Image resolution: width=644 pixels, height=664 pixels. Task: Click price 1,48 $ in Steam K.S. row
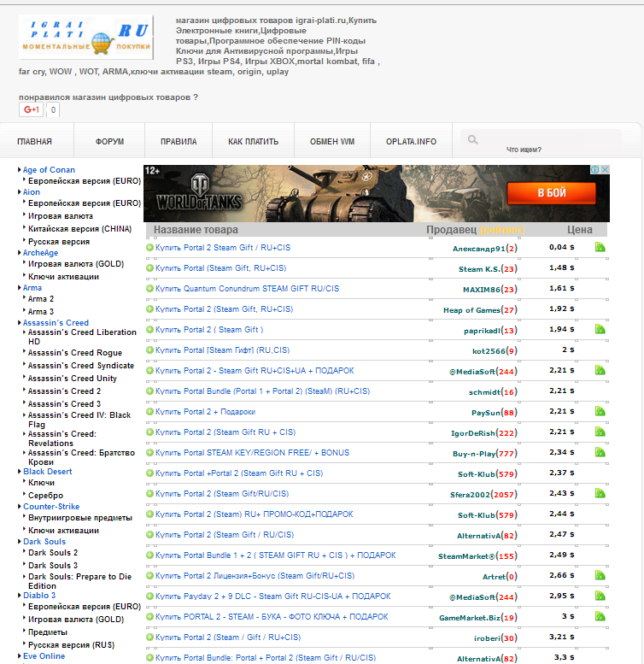click(x=561, y=267)
